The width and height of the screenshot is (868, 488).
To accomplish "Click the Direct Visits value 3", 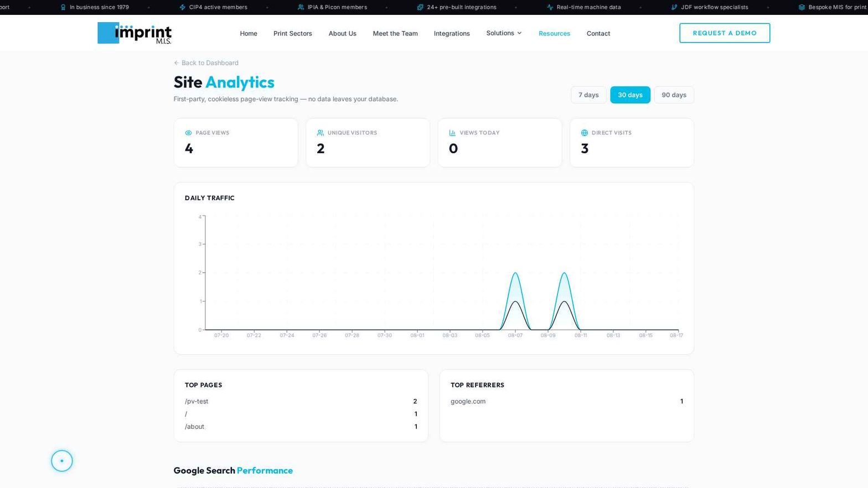I will point(585,148).
